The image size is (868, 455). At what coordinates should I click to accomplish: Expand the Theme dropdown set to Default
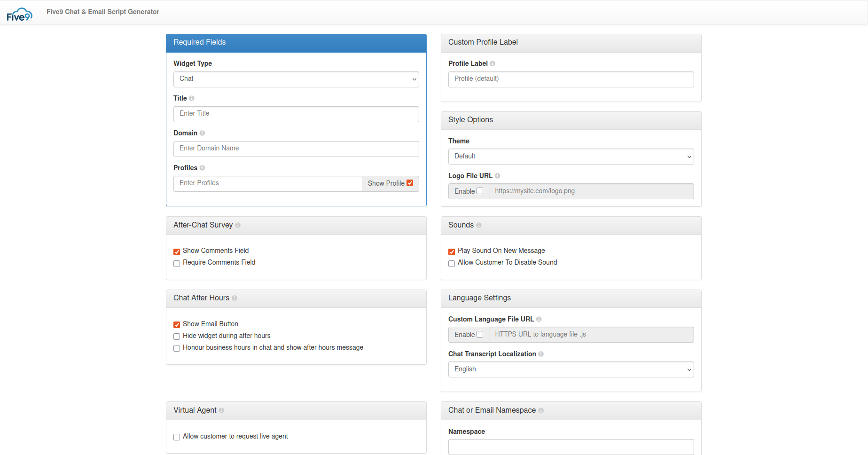click(x=571, y=157)
